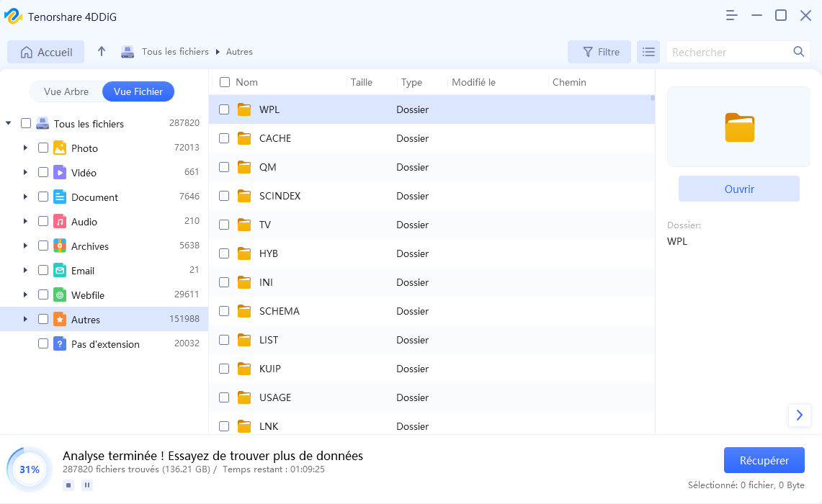Viewport: 822px width, 504px height.
Task: Check the Vidéo category checkbox
Action: 43,173
